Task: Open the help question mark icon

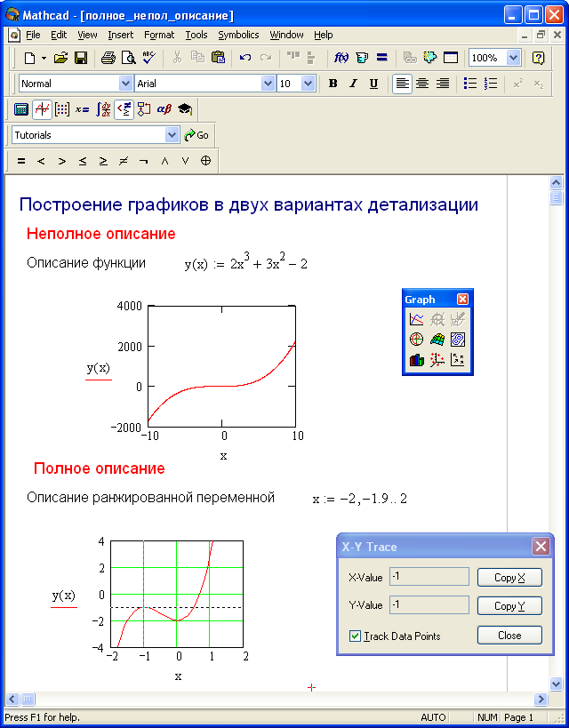Action: pyautogui.click(x=538, y=58)
